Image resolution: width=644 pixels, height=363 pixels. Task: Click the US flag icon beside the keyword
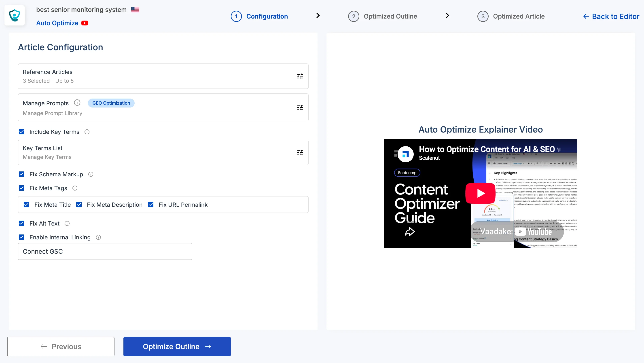135,9
